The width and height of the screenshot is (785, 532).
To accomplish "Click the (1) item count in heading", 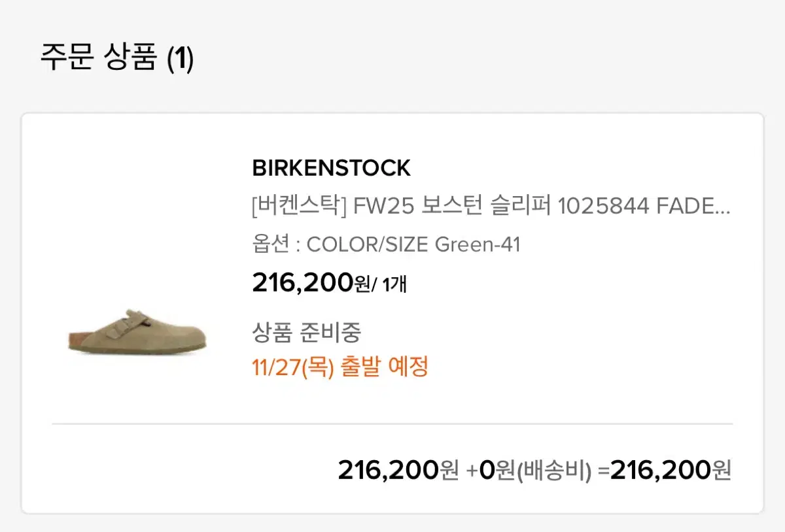I will 180,59.
